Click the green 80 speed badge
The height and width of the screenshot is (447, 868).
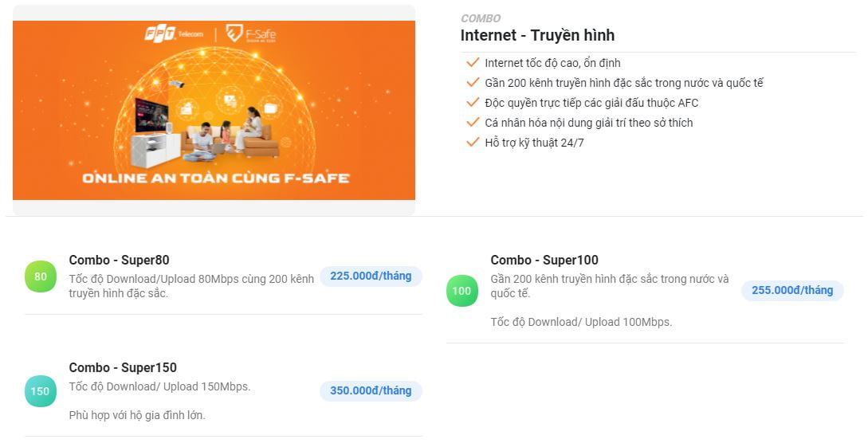pos(41,276)
